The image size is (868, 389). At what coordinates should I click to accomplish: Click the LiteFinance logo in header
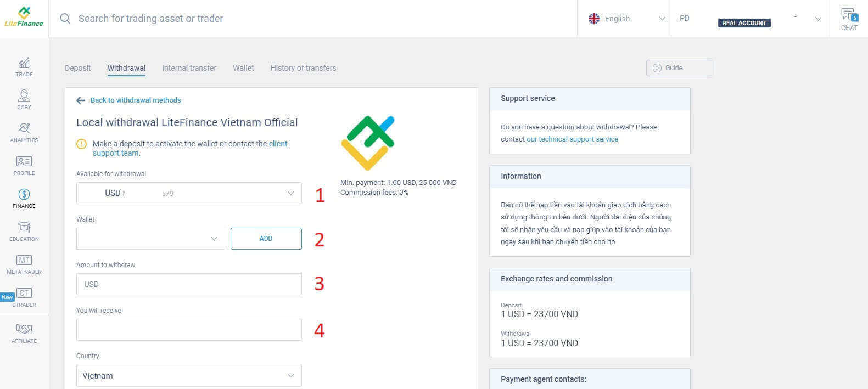tap(24, 17)
